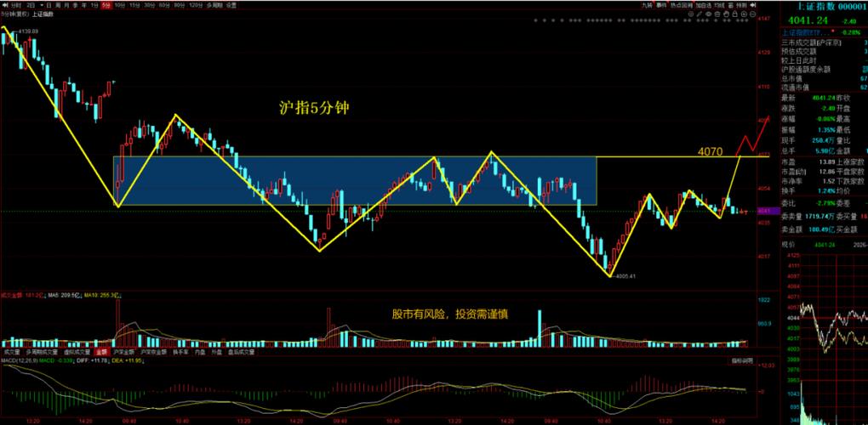Add index to watchlist via 加自选
This screenshot has width=868, height=425.
[704, 5]
